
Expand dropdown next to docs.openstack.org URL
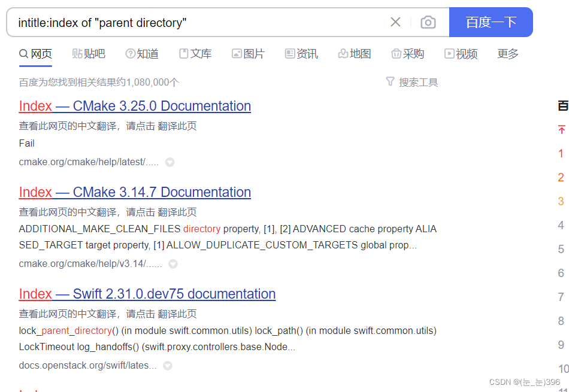click(167, 366)
